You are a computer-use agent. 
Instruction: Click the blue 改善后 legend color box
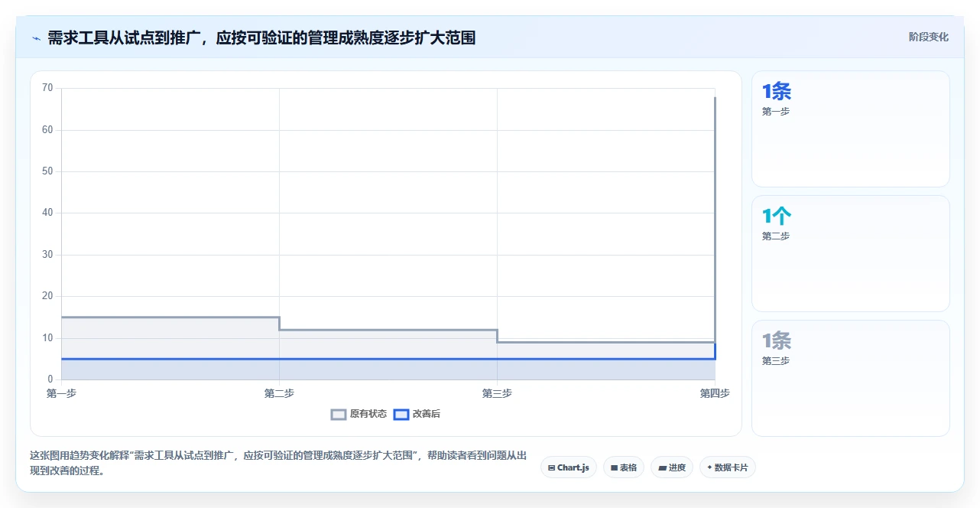click(x=401, y=414)
